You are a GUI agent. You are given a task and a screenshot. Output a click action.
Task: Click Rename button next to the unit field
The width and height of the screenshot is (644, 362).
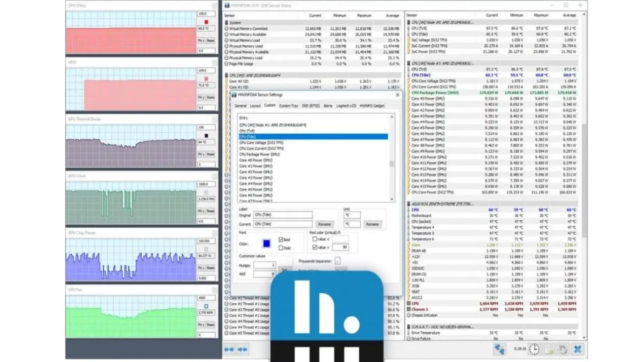pos(373,224)
